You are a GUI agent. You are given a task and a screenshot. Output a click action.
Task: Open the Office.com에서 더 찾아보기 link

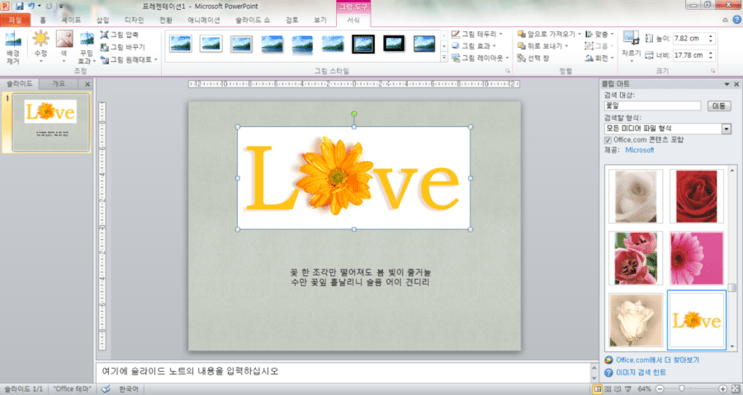pyautogui.click(x=657, y=360)
